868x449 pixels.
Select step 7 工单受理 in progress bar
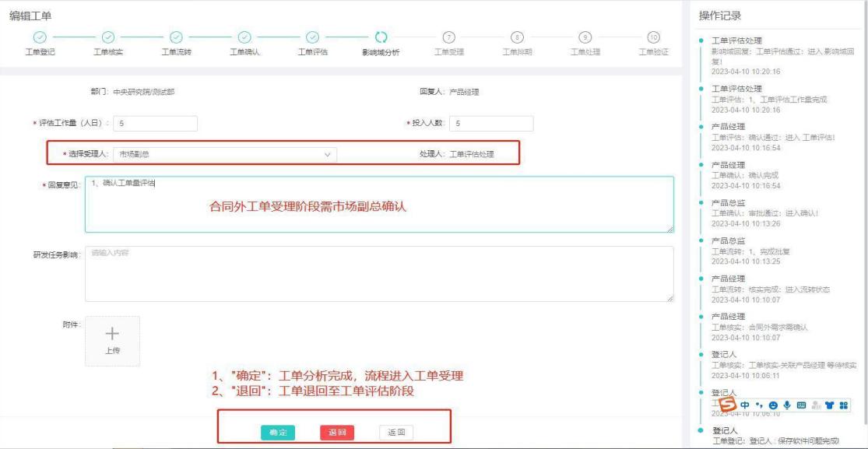pyautogui.click(x=448, y=37)
